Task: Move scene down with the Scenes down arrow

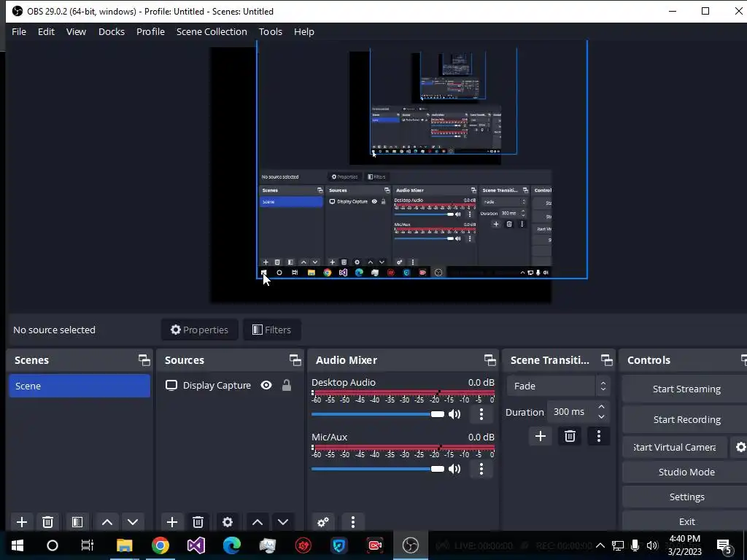Action: 133,522
